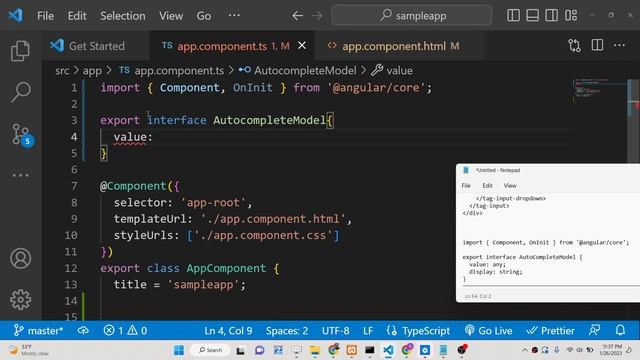Open the Manage gear icon
This screenshot has height=360, width=640.
(20, 300)
